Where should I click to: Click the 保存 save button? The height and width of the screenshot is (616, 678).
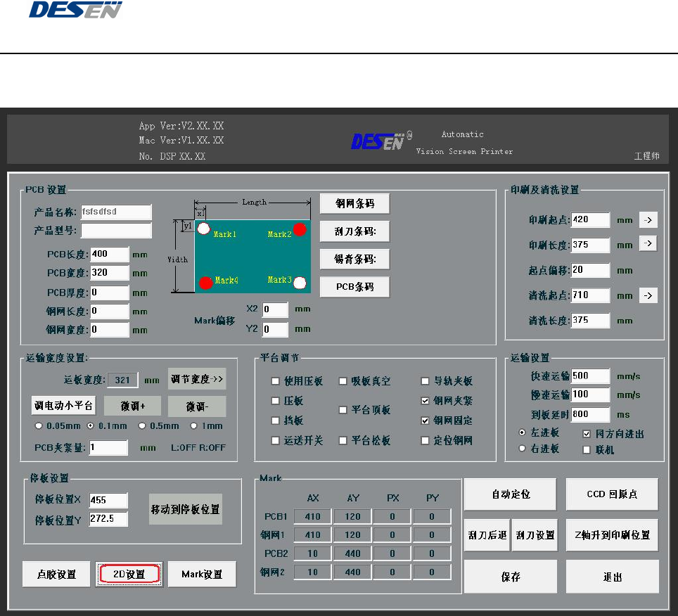coord(511,577)
